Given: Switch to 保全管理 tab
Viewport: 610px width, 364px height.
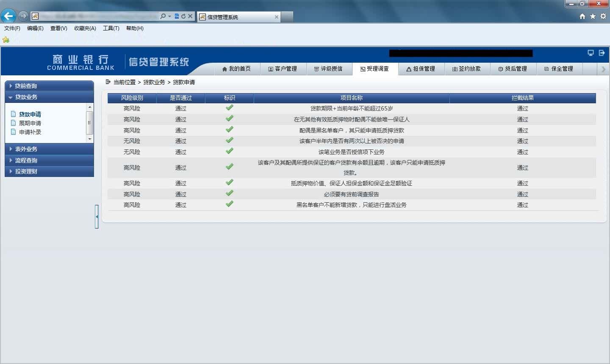Looking at the screenshot, I should click(x=559, y=69).
